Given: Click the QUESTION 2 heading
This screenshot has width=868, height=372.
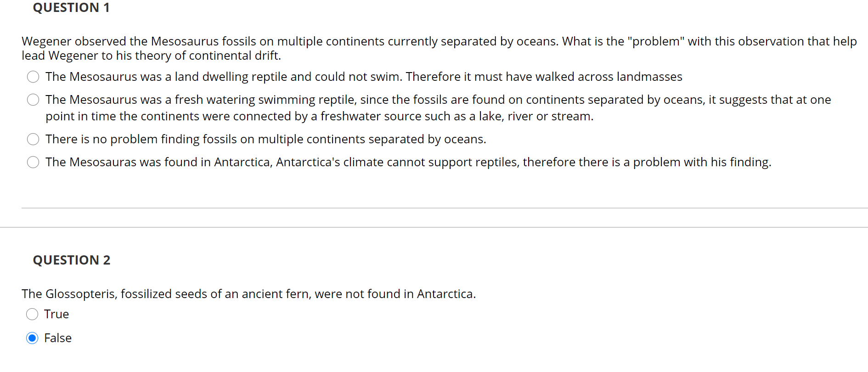Looking at the screenshot, I should (72, 260).
